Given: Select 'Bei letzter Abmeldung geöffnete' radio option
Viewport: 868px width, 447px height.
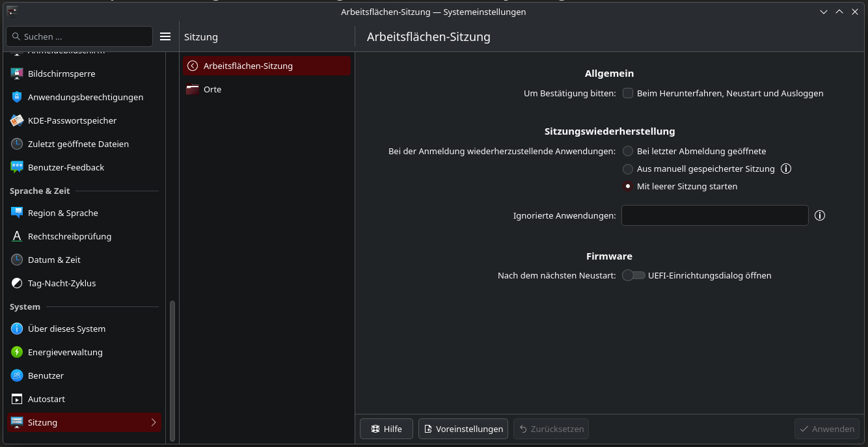Looking at the screenshot, I should pos(628,151).
